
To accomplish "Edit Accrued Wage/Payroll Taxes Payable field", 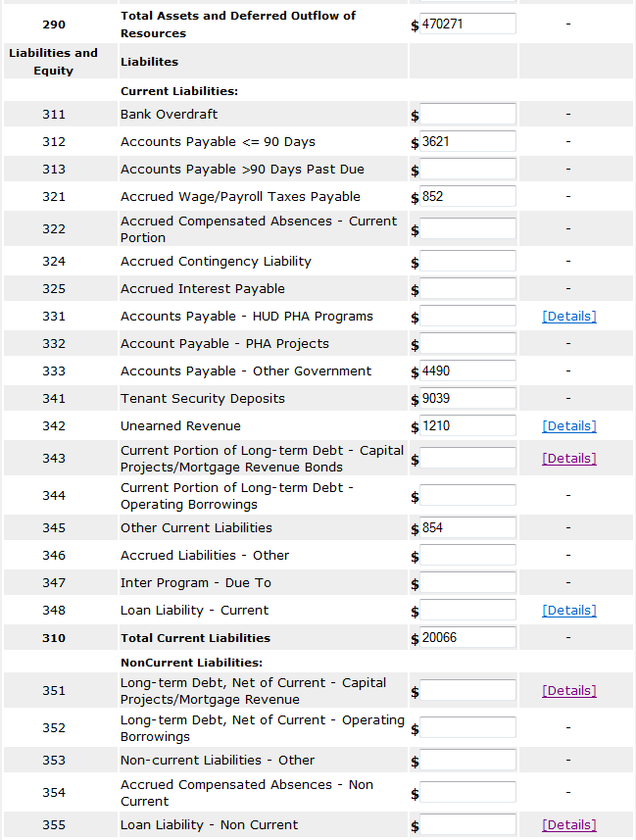I will pos(467,197).
